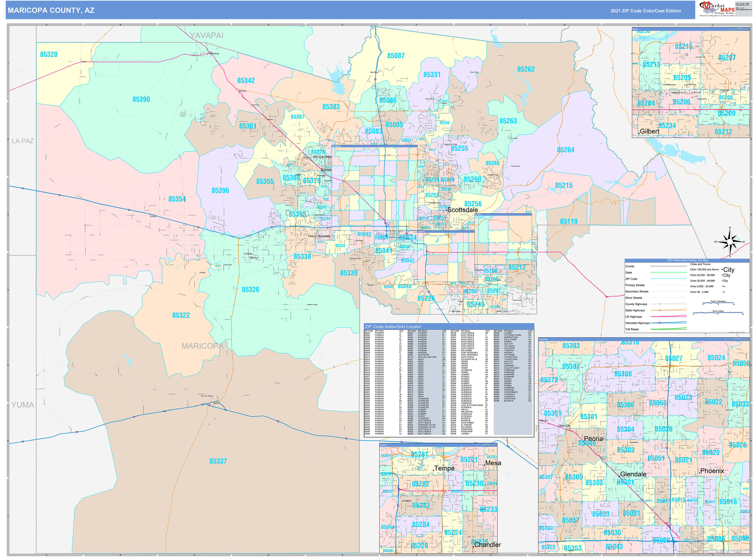Click ZIP code 85338 label
Viewport: 756px width, 557px height.
302,257
